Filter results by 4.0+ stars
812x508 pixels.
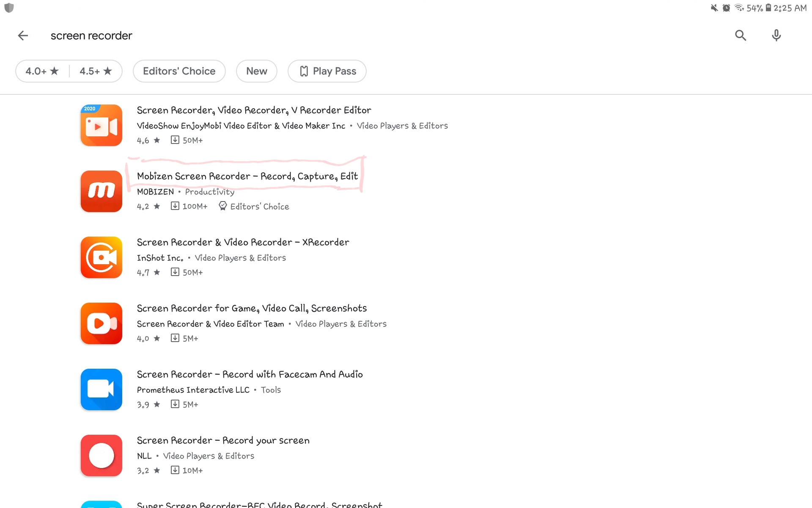coord(42,71)
